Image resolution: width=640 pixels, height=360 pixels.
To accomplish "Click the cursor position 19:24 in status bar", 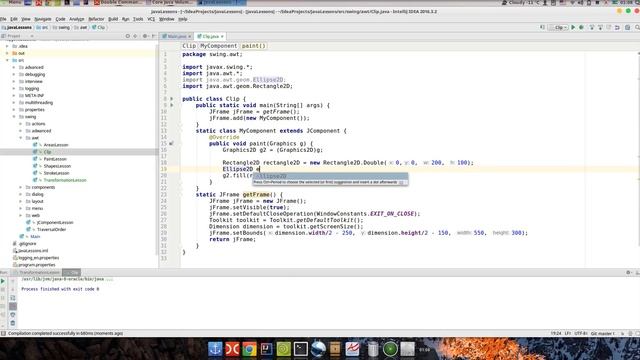I will [556, 333].
